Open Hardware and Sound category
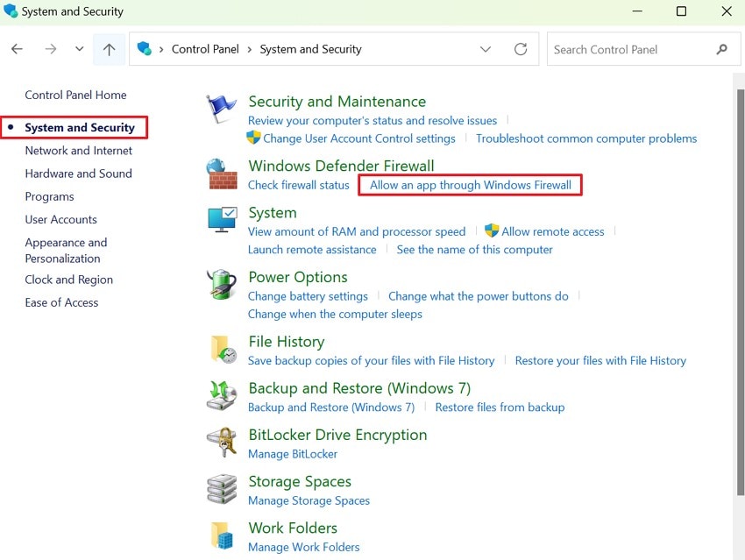Screen dimensions: 745x560 point(78,174)
